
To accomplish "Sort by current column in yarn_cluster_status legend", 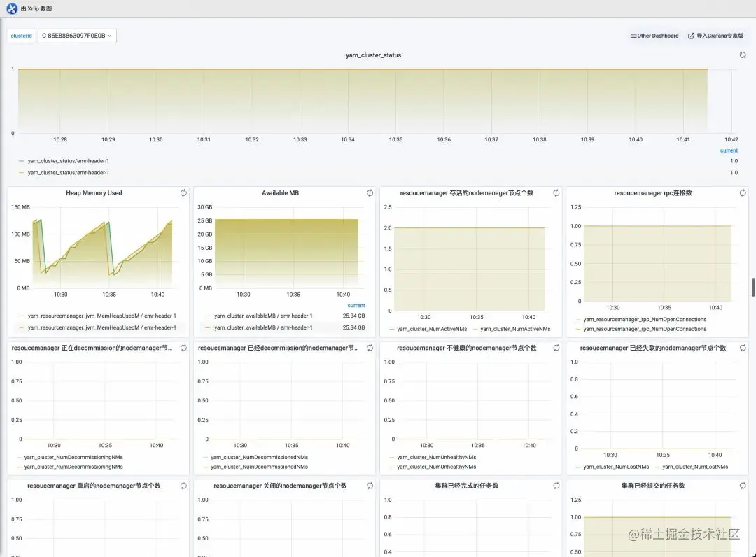I will (729, 151).
